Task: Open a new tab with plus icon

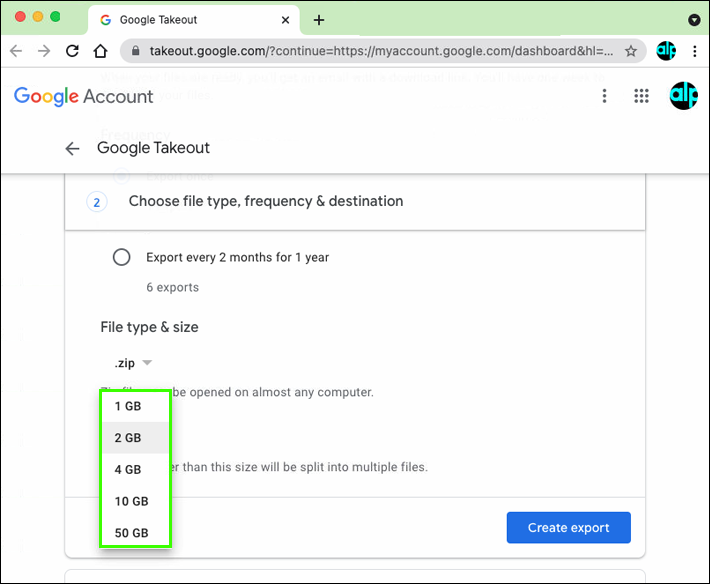Action: pyautogui.click(x=319, y=20)
